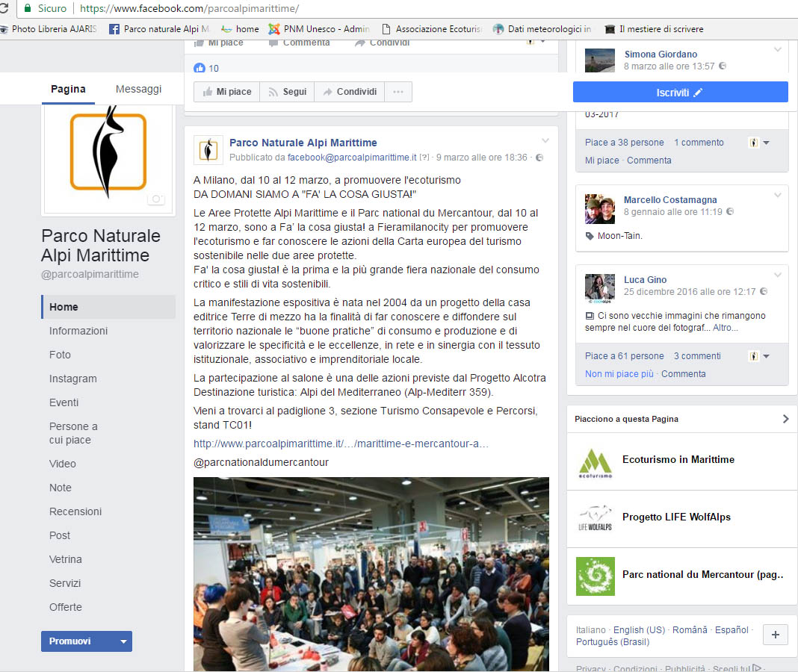Click the page identity icon beside '3 commenti'
This screenshot has height=672, width=798.
click(754, 356)
